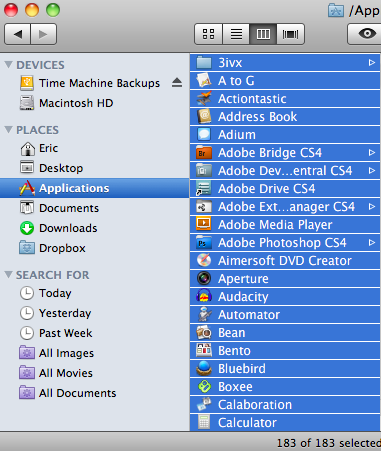Click the A to G app icon

204,80
